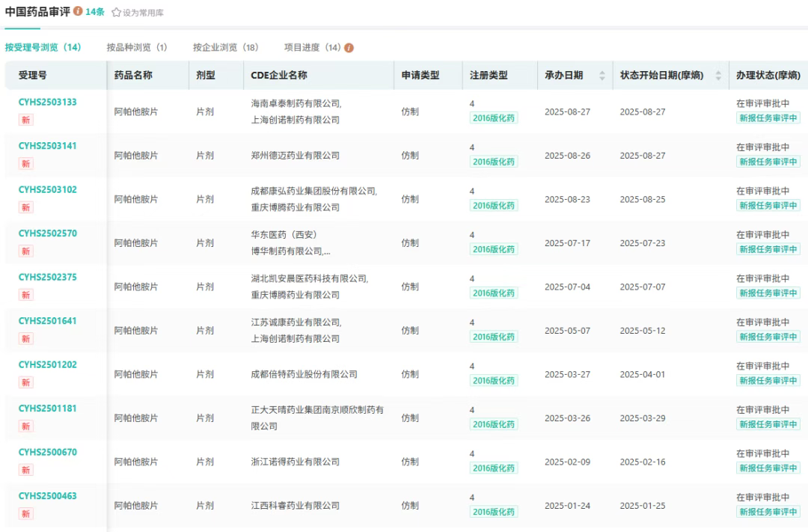Open acceptance number CYHS2502570 link
The height and width of the screenshot is (532, 808).
pyautogui.click(x=47, y=233)
